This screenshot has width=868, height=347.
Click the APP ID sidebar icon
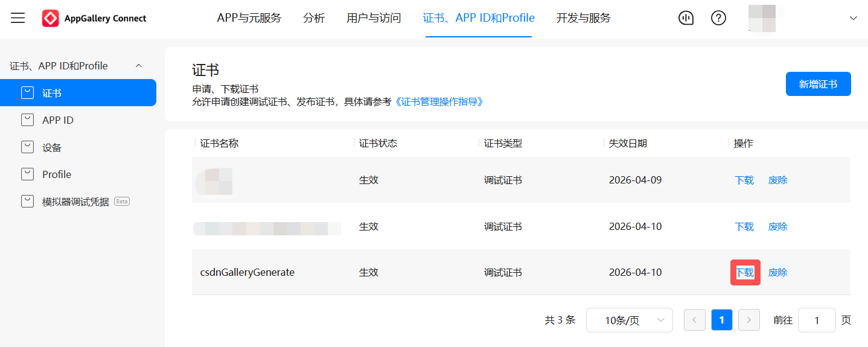click(x=27, y=120)
